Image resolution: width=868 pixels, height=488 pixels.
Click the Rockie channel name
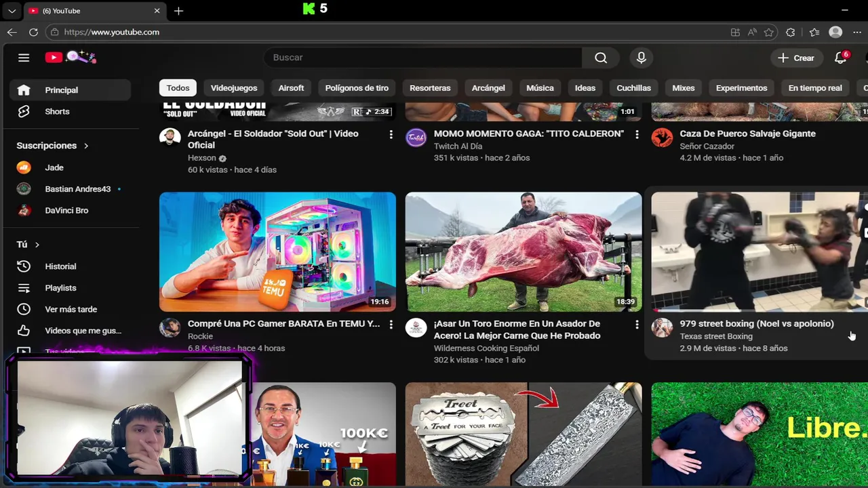click(x=200, y=336)
